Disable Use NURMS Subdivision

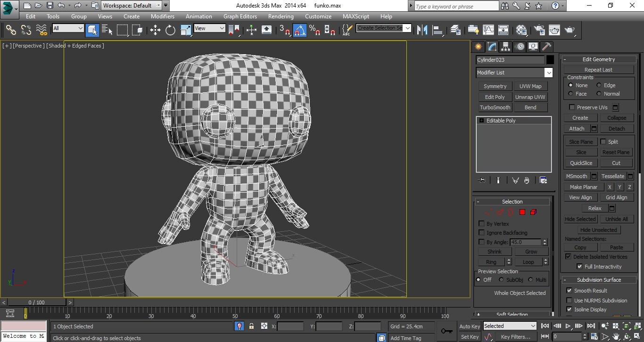(570, 300)
